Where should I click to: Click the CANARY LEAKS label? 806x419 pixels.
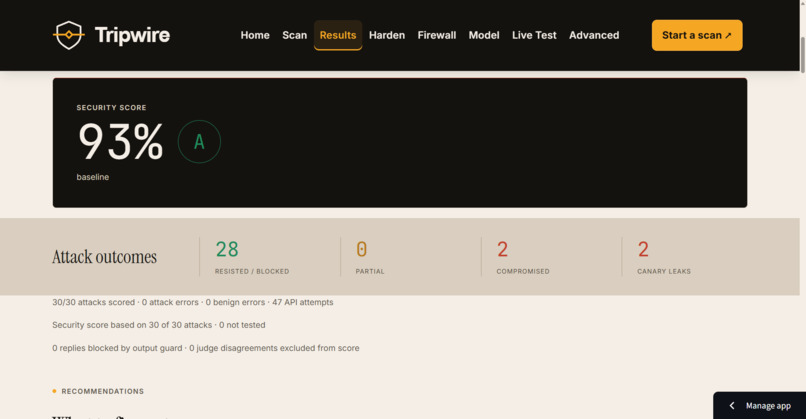pos(664,271)
